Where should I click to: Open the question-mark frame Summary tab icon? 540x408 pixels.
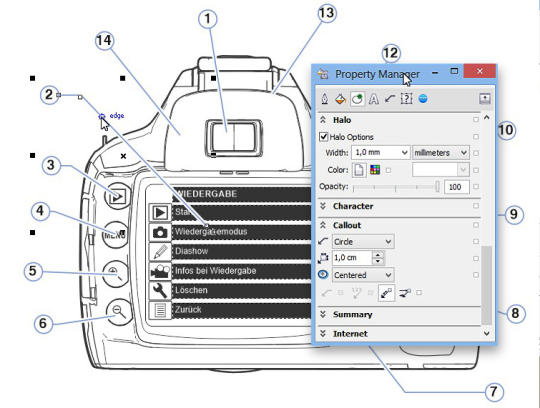[406, 99]
